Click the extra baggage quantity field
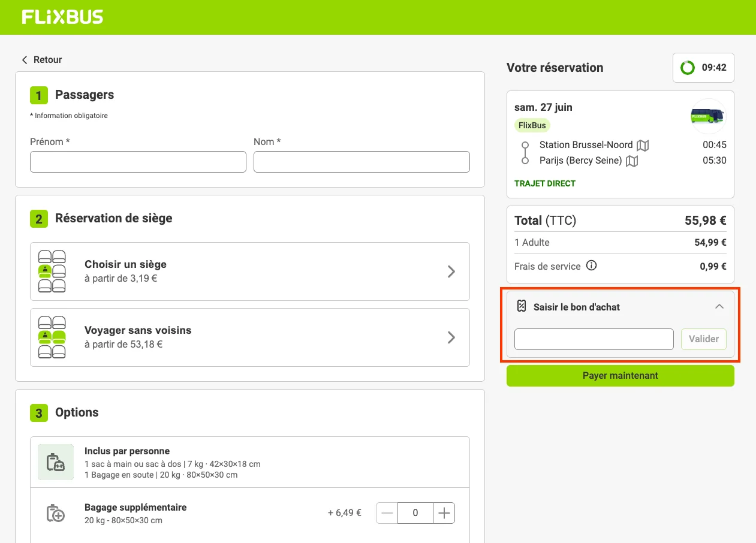The width and height of the screenshot is (756, 543). [x=415, y=513]
